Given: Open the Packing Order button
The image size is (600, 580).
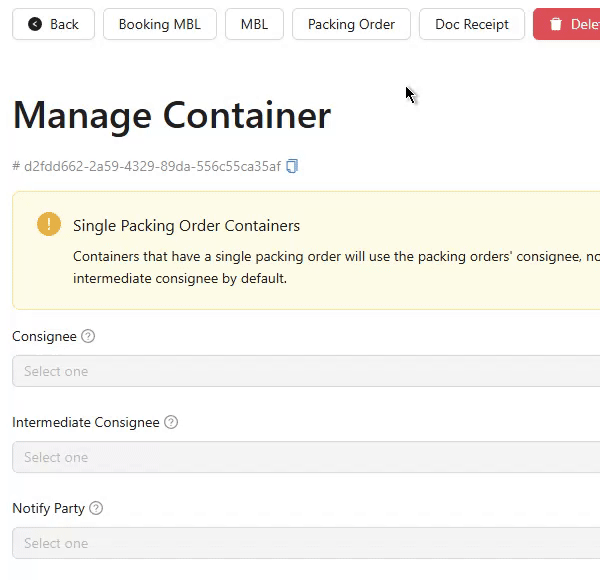Looking at the screenshot, I should [351, 24].
